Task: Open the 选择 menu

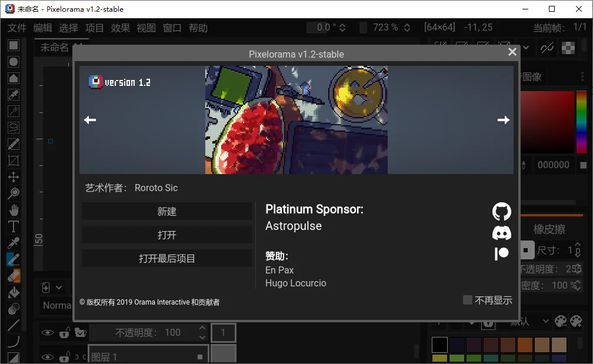Action: point(68,28)
